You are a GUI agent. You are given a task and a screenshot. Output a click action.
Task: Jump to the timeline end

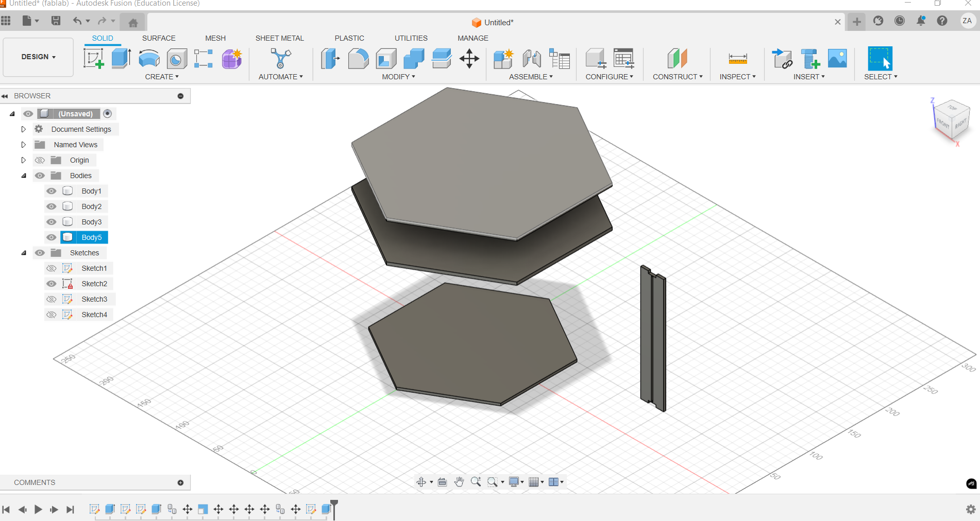(x=70, y=509)
